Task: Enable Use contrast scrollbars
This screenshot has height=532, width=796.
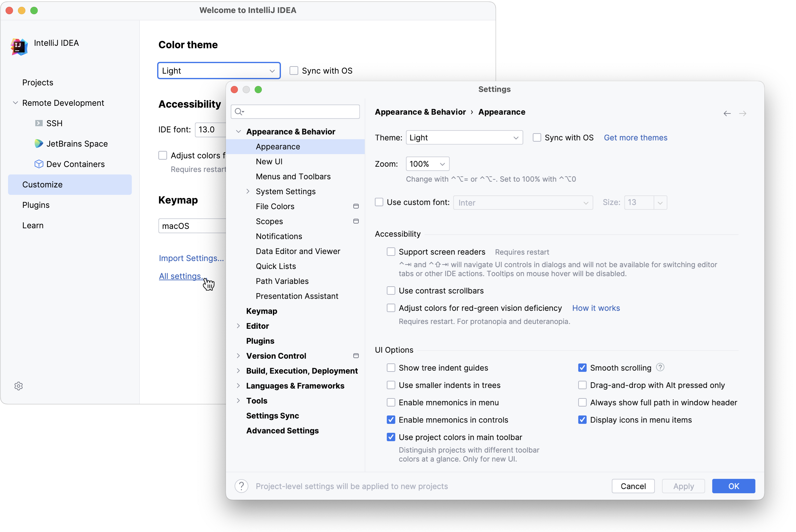Action: tap(391, 291)
